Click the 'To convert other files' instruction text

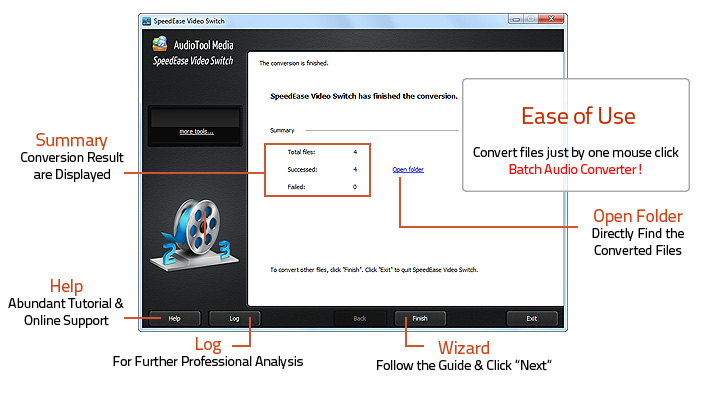[x=374, y=270]
